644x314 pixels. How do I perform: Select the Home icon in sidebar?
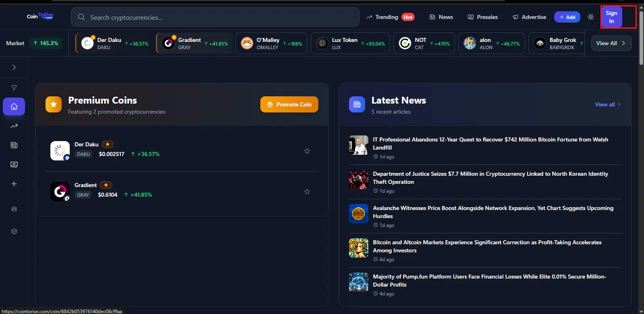pyautogui.click(x=14, y=107)
